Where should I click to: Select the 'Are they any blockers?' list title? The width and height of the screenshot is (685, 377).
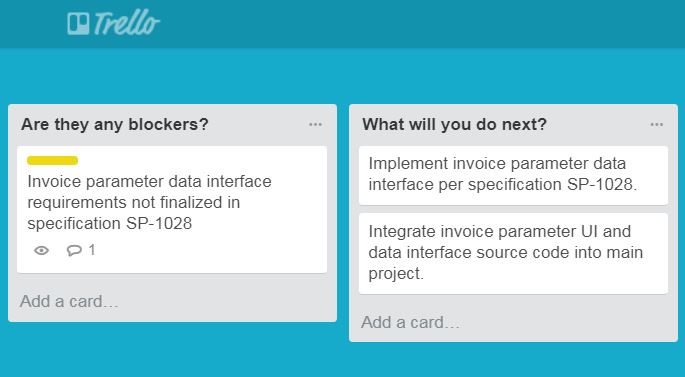click(x=115, y=124)
